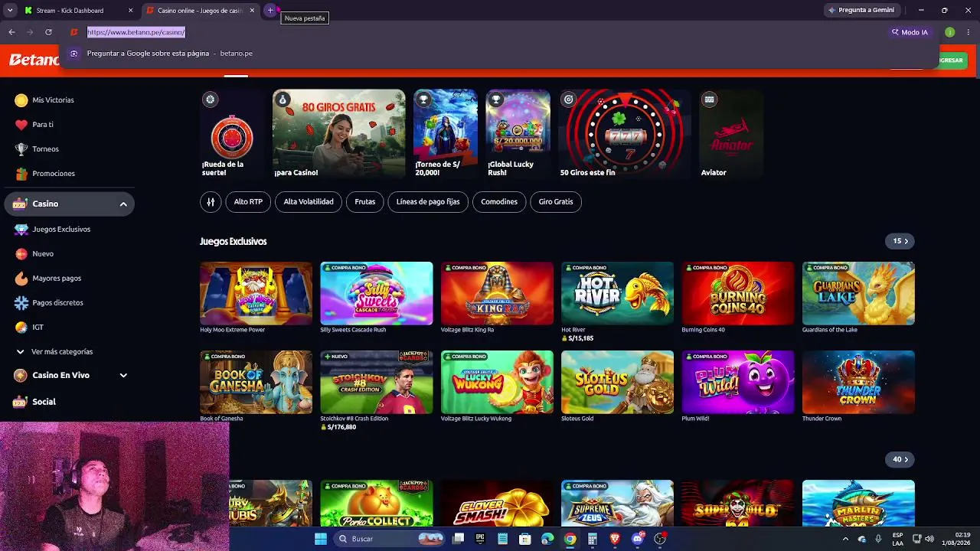The width and height of the screenshot is (980, 551).
Task: Launch the Plum Wild! game
Action: click(x=737, y=382)
